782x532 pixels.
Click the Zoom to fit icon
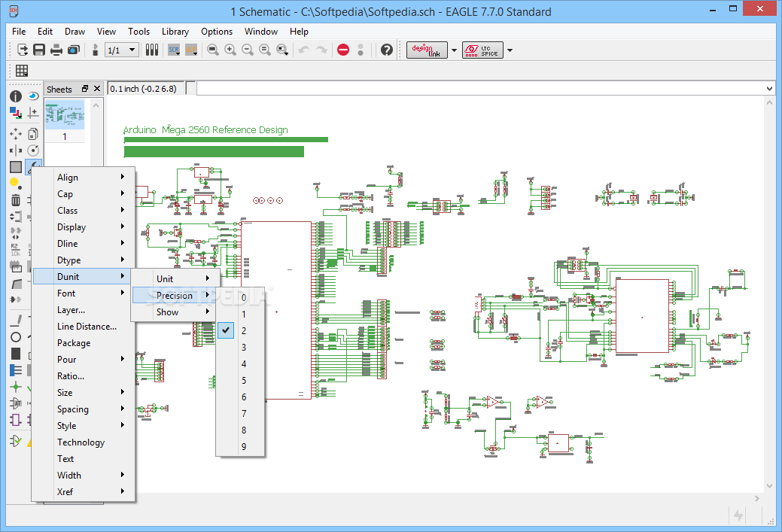(213, 50)
